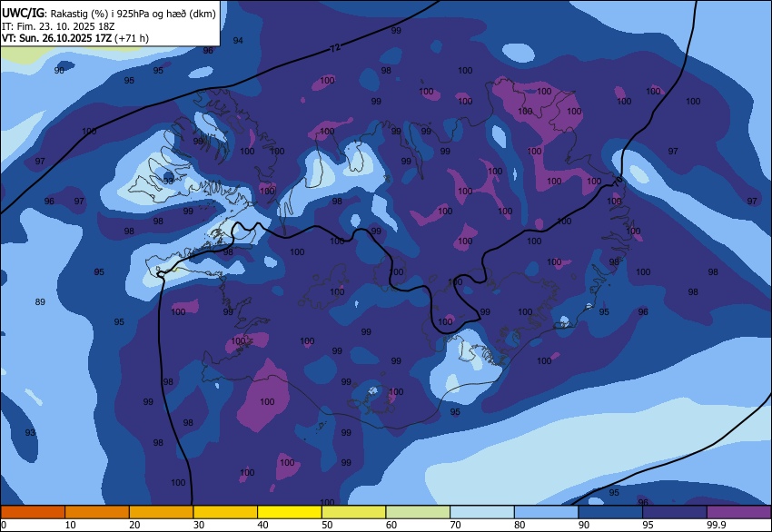The image size is (772, 532).
Task: Select the 'IT: Fim. 23. 10. 2025 18Z' line
Action: coord(58,26)
